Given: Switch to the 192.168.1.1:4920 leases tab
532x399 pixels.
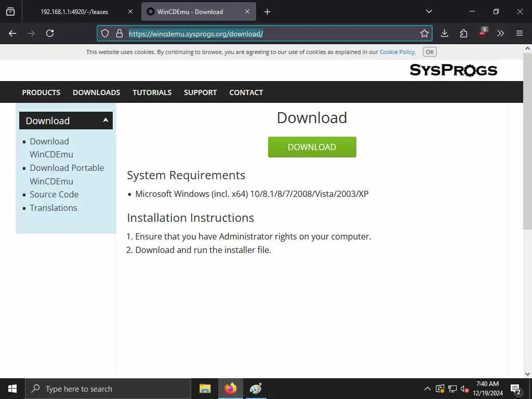Looking at the screenshot, I should pyautogui.click(x=74, y=11).
